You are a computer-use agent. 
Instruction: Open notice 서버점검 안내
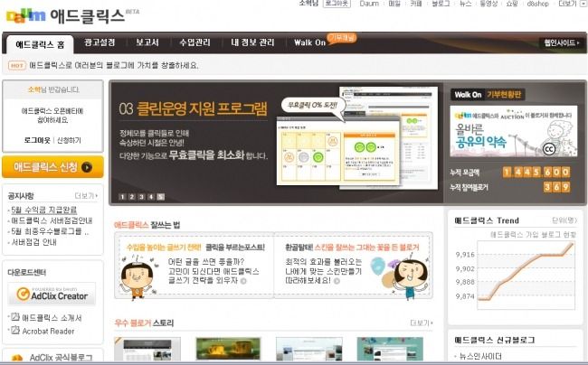point(33,242)
